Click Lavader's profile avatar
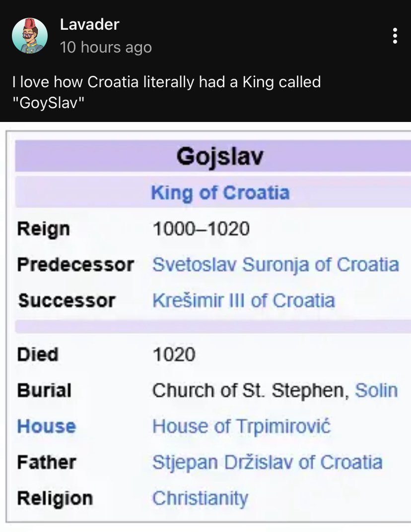This screenshot has width=411, height=532. click(x=29, y=36)
